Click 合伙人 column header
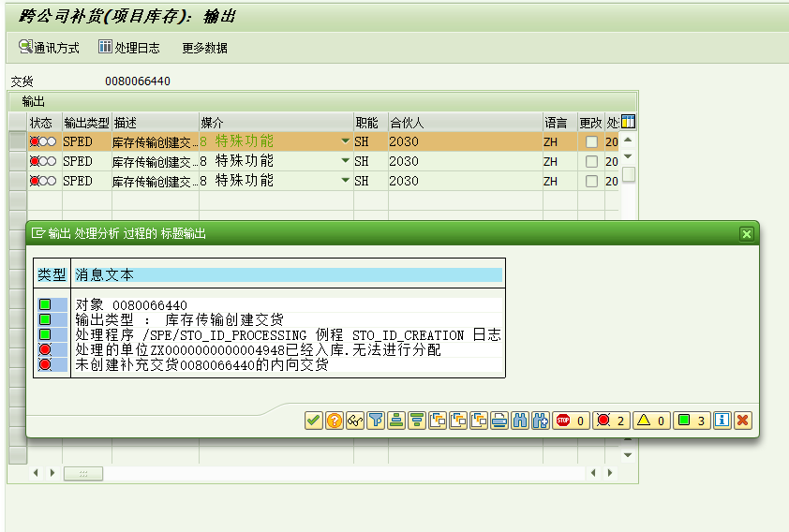Image resolution: width=789 pixels, height=532 pixels. coord(466,123)
